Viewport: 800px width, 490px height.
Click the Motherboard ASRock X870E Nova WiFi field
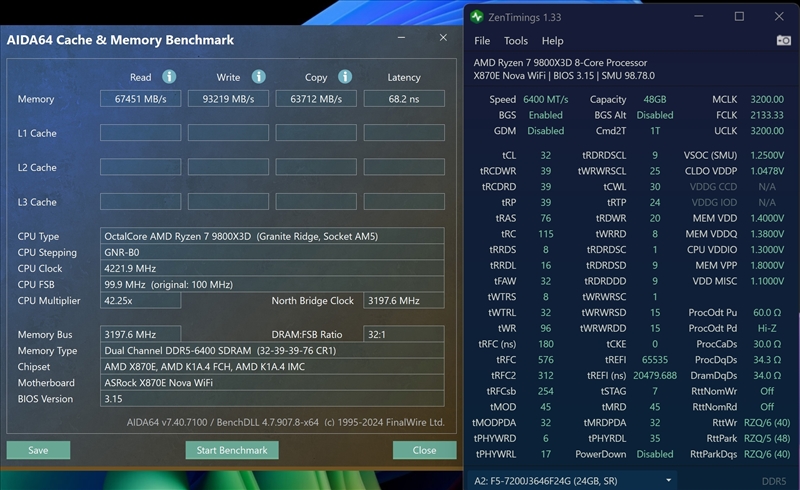pyautogui.click(x=272, y=383)
